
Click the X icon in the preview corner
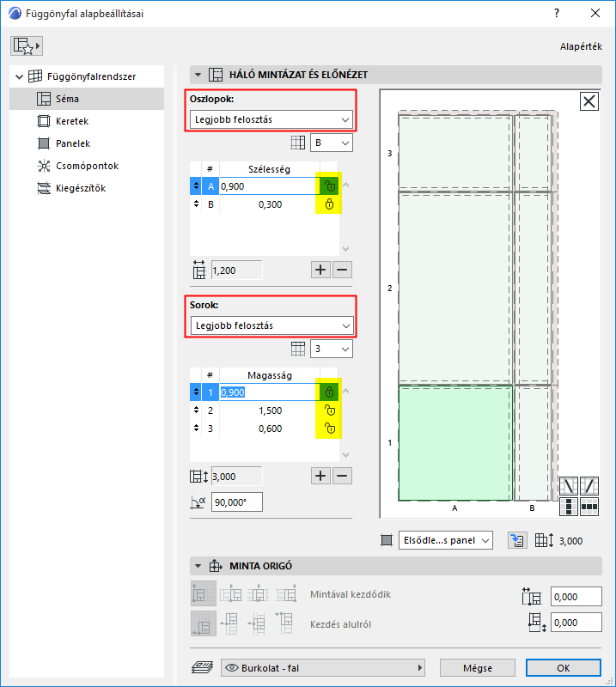coord(589,101)
